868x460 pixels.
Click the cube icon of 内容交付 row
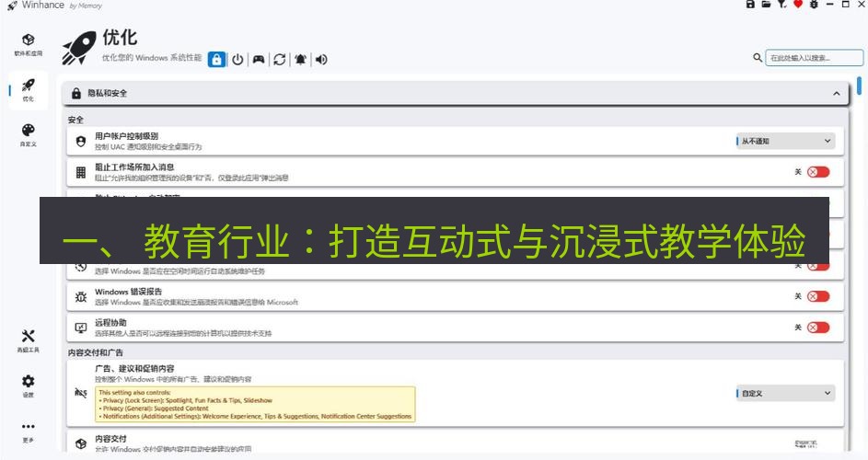point(81,443)
